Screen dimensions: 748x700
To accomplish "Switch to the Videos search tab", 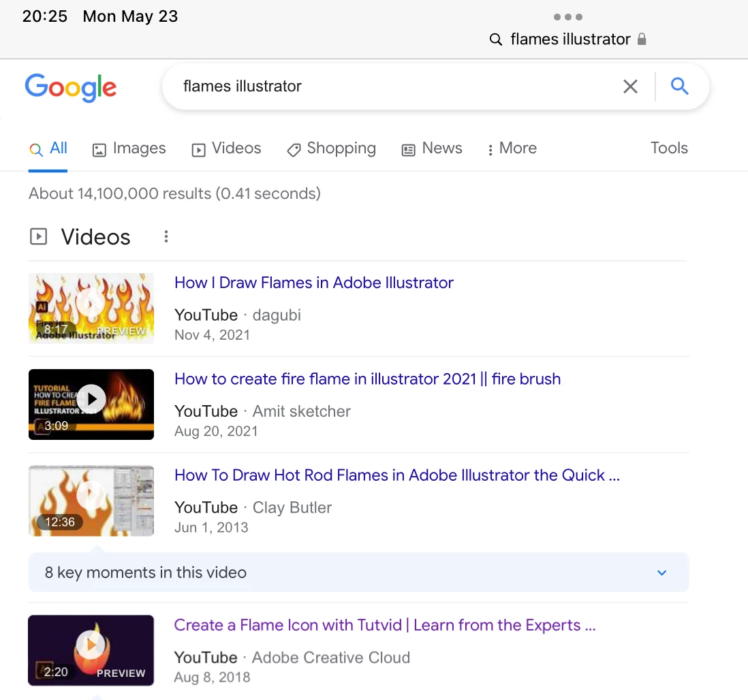I will point(226,148).
